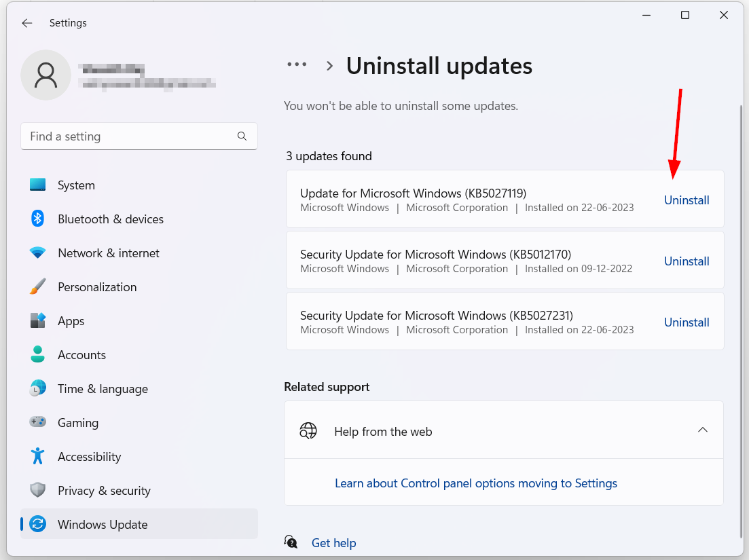Minimize the Settings window

click(x=646, y=16)
